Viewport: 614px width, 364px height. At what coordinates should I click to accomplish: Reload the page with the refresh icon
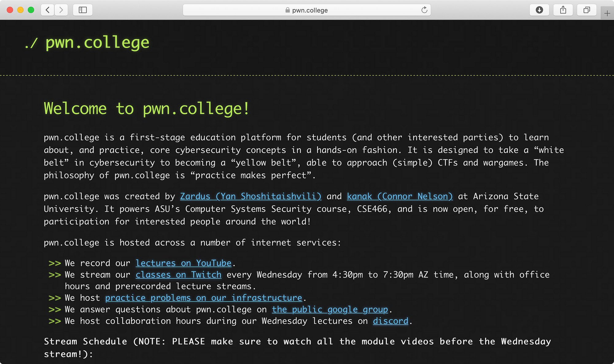click(x=424, y=10)
